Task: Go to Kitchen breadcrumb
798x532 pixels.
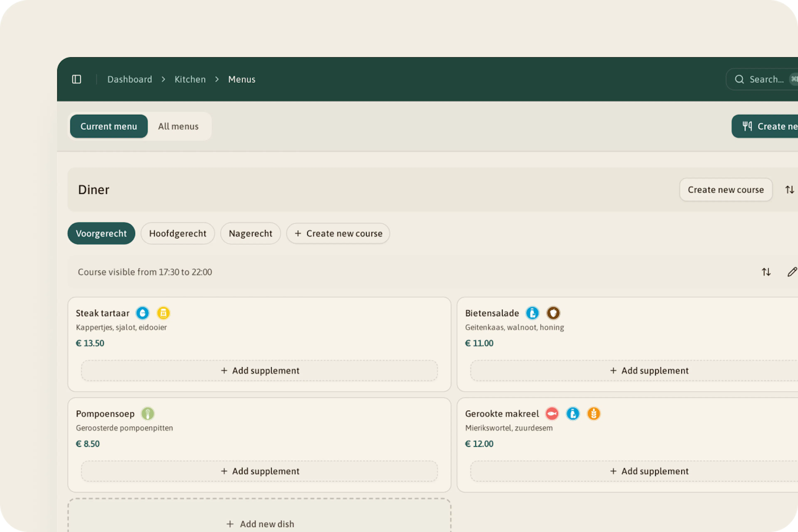Action: point(190,79)
